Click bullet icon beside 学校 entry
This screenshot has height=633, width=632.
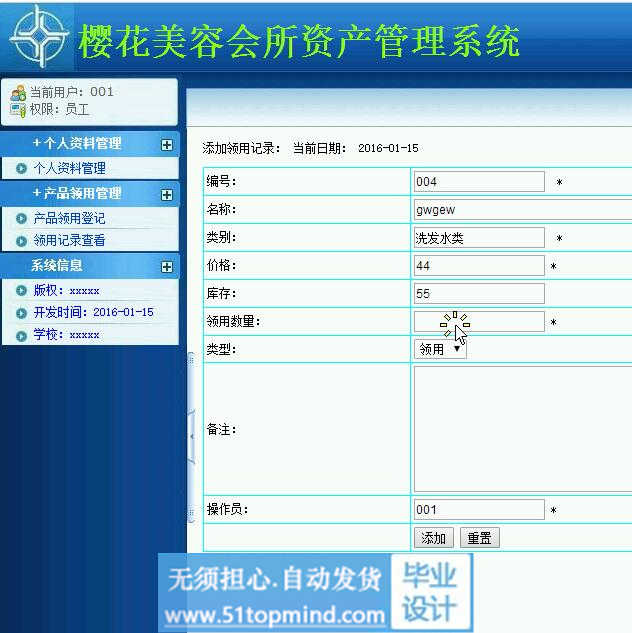point(21,335)
